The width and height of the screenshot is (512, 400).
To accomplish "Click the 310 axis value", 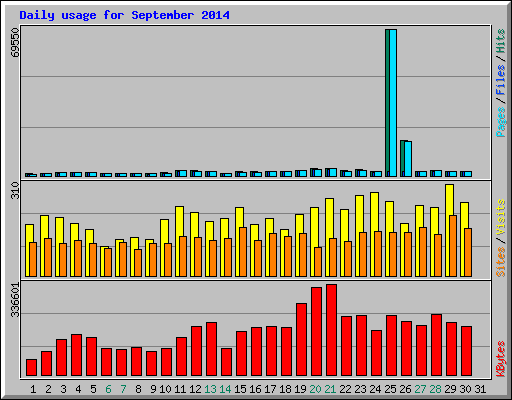I will (15, 191).
